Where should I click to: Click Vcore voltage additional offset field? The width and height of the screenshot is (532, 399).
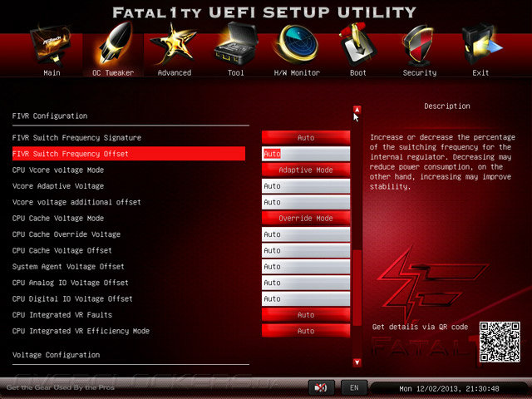tap(306, 202)
